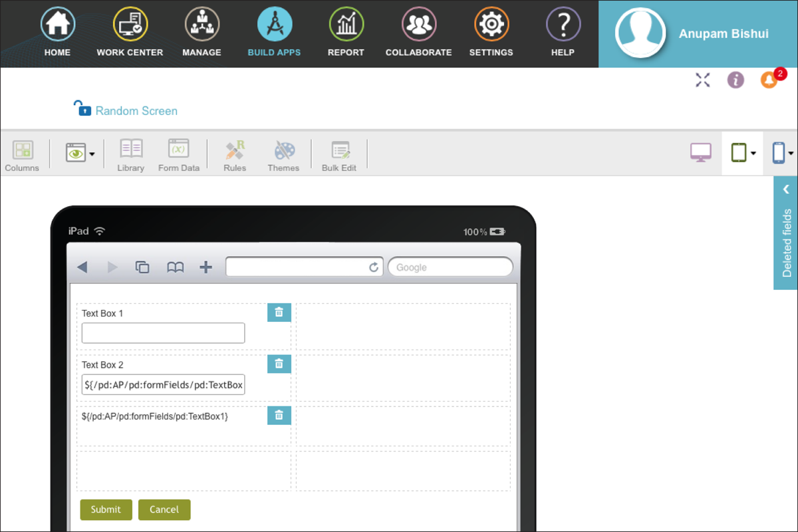Click inside the Text Box 1 input field
The image size is (798, 532).
pos(162,332)
